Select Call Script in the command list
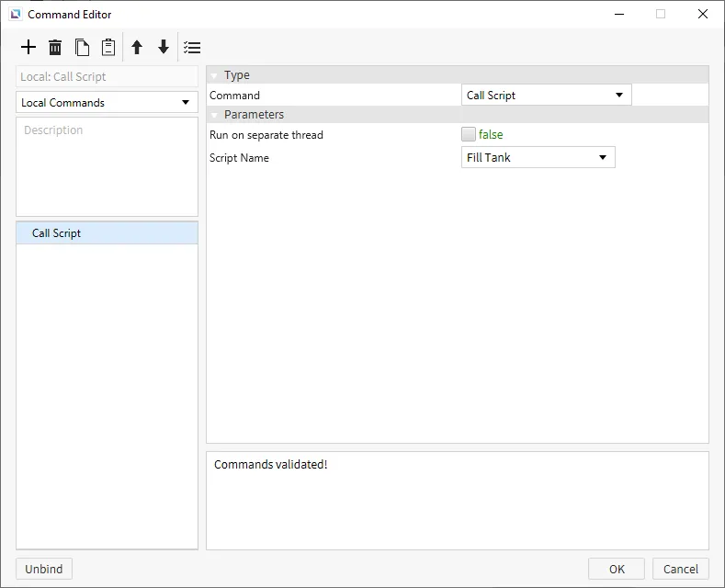The height and width of the screenshot is (588, 725). coord(57,233)
